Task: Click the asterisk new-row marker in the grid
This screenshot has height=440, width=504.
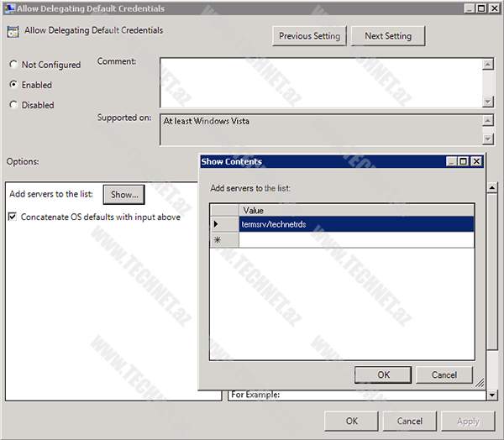Action: pyautogui.click(x=217, y=240)
